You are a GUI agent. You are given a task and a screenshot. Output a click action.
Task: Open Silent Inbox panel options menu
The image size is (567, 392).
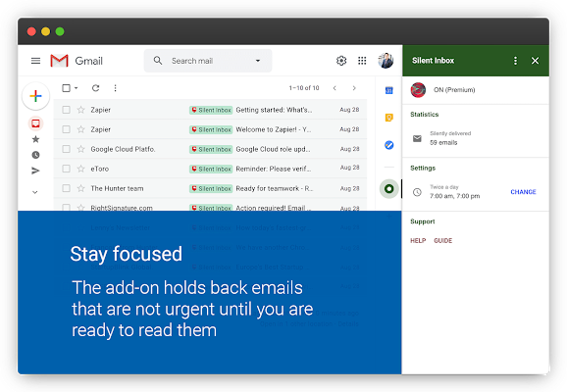[515, 61]
